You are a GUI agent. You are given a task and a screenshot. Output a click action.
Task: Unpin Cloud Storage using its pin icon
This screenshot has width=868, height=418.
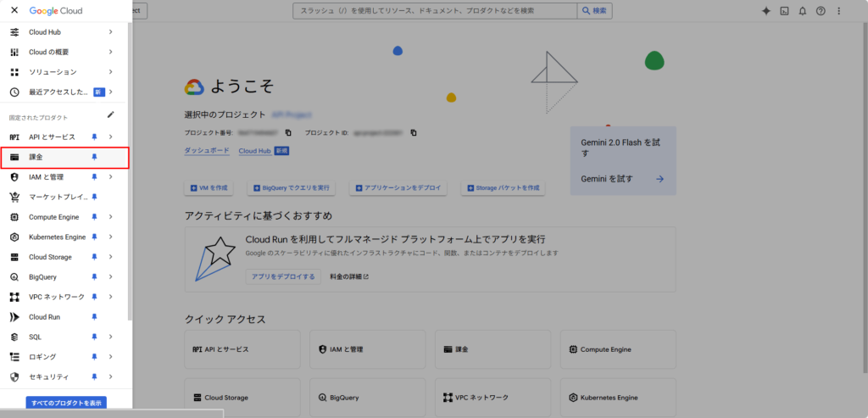point(95,257)
